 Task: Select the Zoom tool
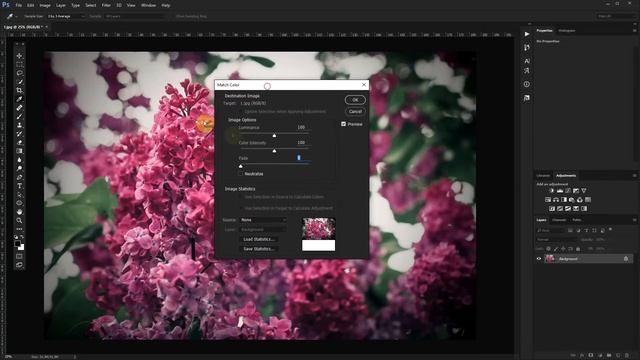click(x=19, y=220)
